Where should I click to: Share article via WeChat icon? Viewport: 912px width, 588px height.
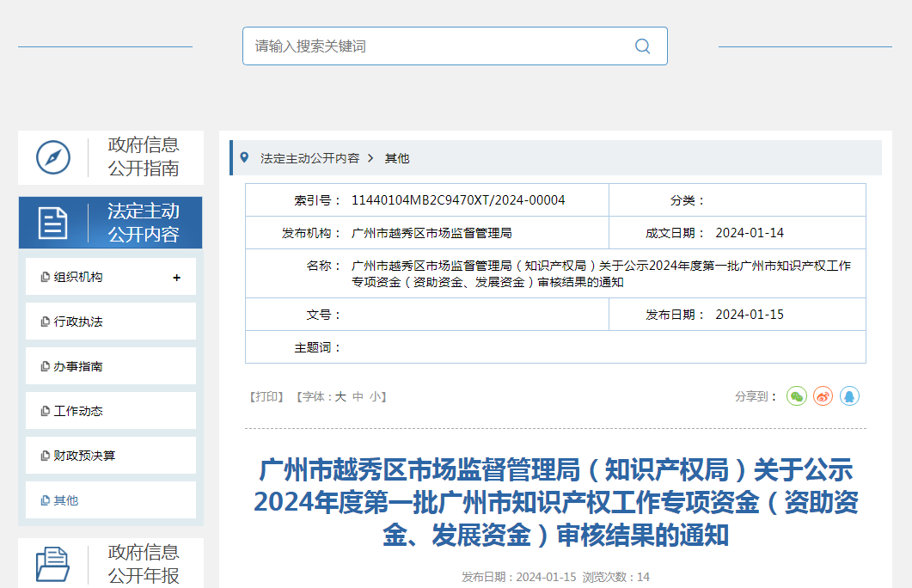click(x=797, y=396)
